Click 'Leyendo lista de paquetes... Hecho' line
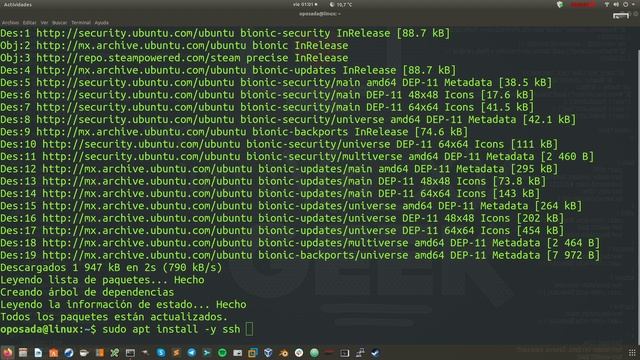 (102, 280)
